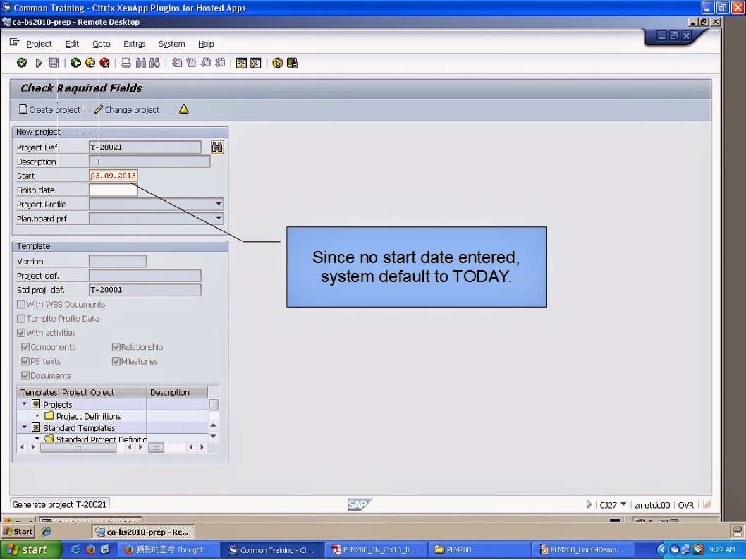Save the project using the Save icon
This screenshot has height=560, width=746.
54,63
